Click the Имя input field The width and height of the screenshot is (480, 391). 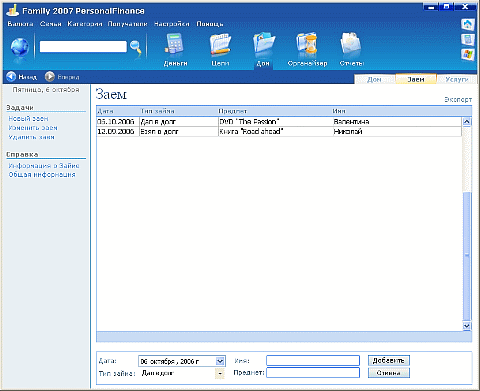point(313,360)
